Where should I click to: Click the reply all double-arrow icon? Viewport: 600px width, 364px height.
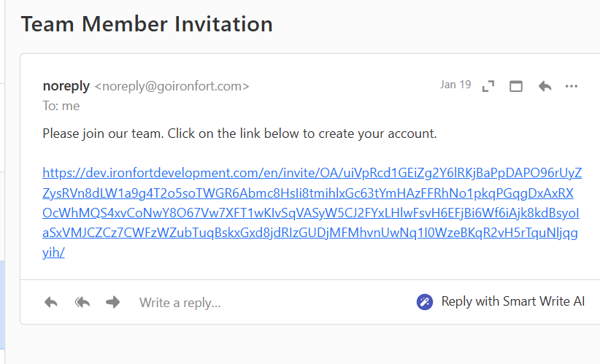(82, 302)
